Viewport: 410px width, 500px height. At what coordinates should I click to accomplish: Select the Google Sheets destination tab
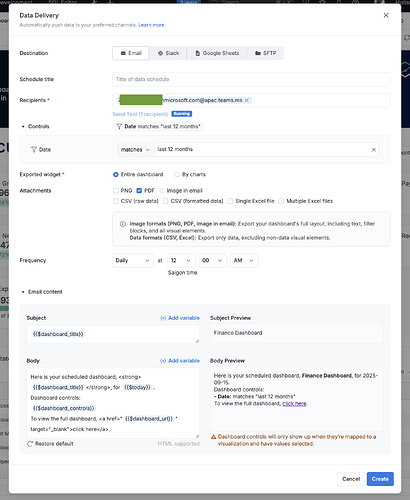pyautogui.click(x=217, y=53)
